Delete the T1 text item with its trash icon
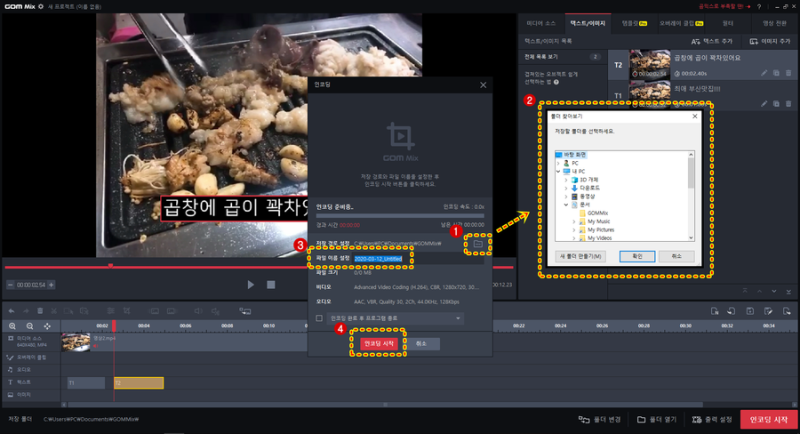Image resolution: width=800 pixels, height=434 pixels. [788, 104]
